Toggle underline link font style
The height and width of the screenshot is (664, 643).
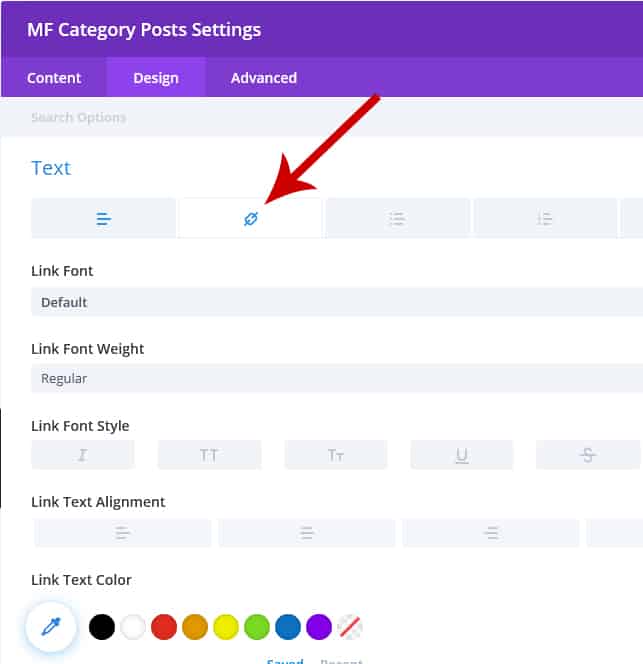click(461, 455)
